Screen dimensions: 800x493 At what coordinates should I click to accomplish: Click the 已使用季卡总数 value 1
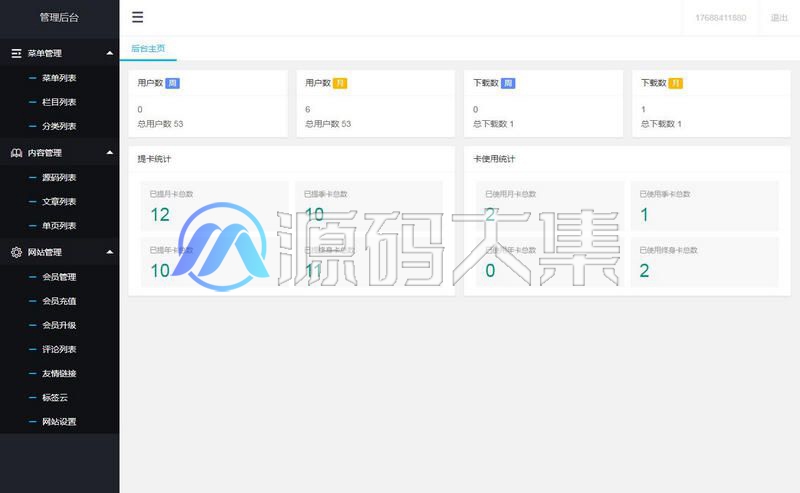click(644, 215)
